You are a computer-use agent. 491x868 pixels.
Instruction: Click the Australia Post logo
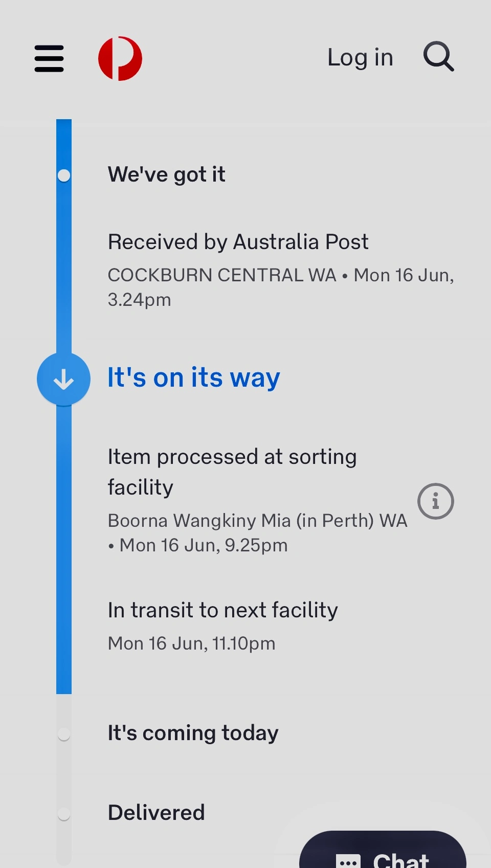[120, 58]
